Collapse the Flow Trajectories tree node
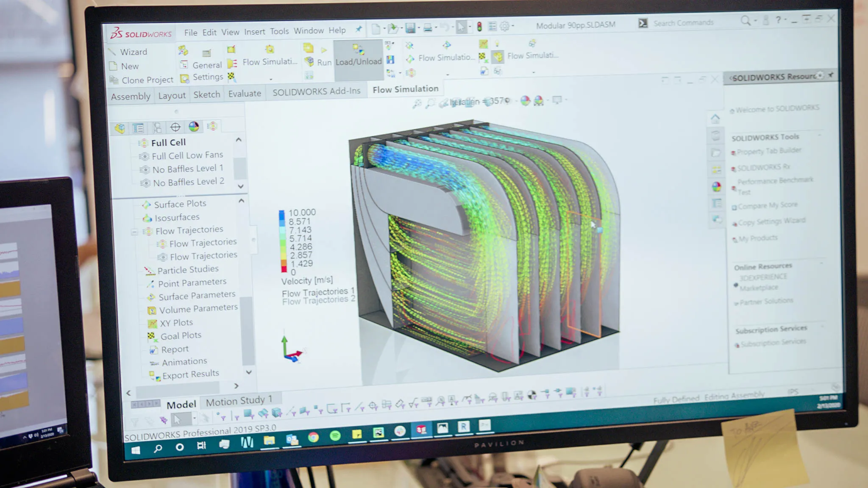 pos(135,232)
